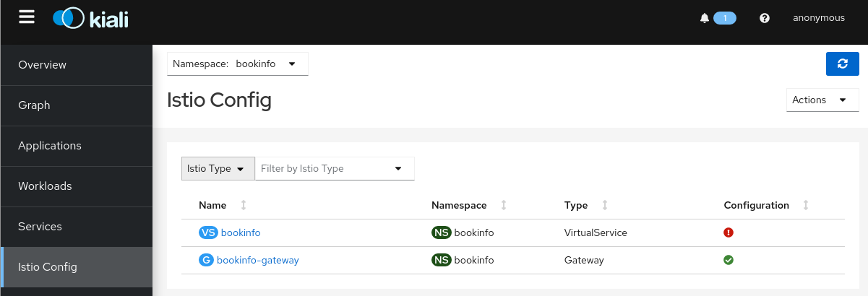Click the green valid icon for bookinfo-gateway
The height and width of the screenshot is (296, 868).
[x=729, y=260]
